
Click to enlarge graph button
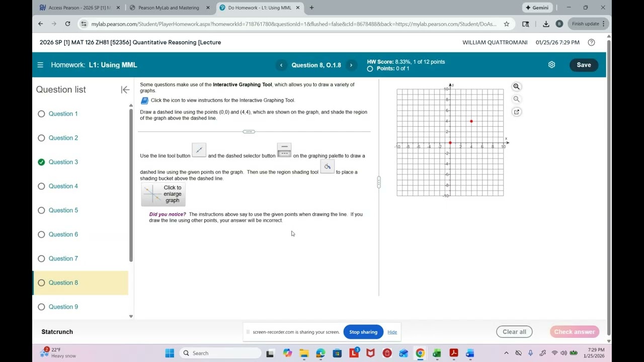(164, 194)
